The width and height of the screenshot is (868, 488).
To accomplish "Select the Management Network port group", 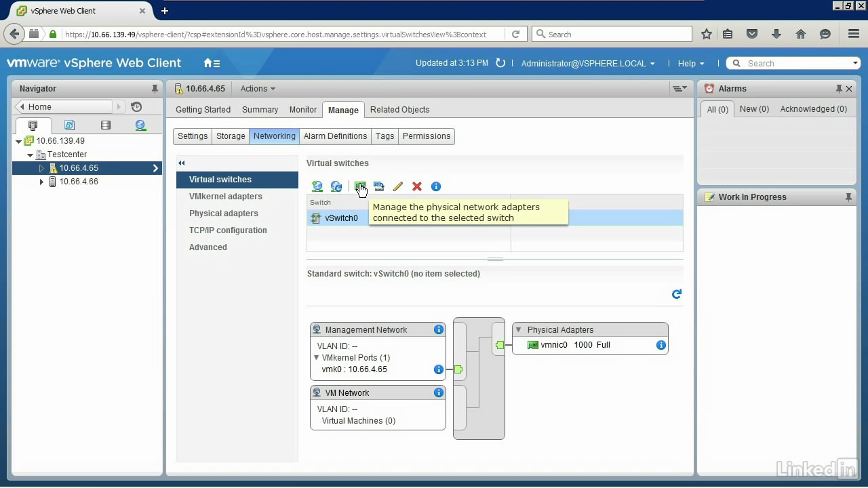I will coord(366,330).
